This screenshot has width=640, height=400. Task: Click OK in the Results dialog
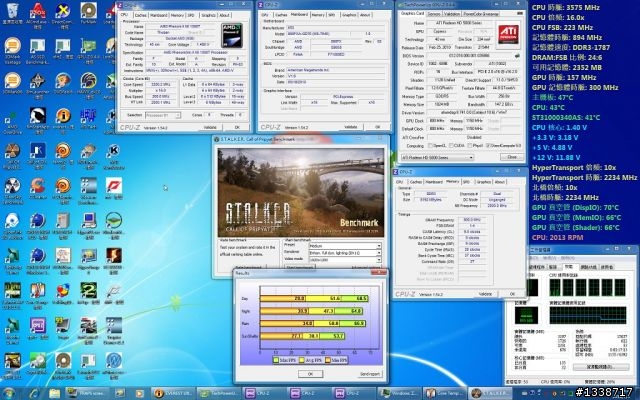(310, 374)
